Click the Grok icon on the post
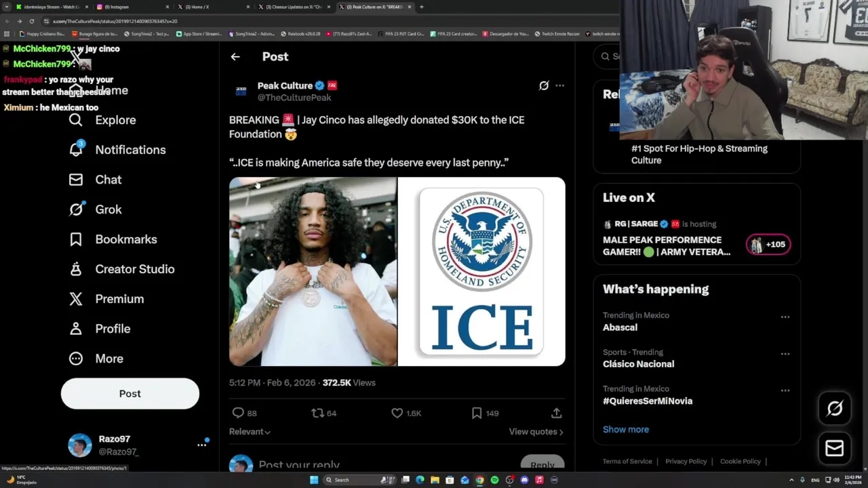The image size is (868, 488). tap(543, 85)
